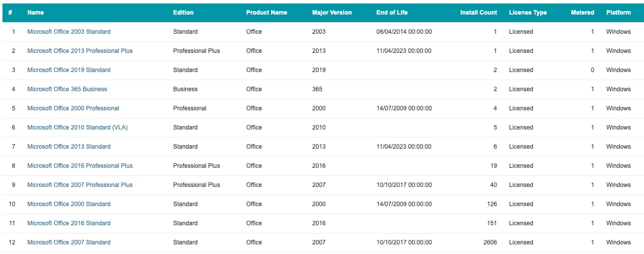Screen dimensions: 644x254
Task: Click install count 4 in row 5
Action: click(x=495, y=108)
